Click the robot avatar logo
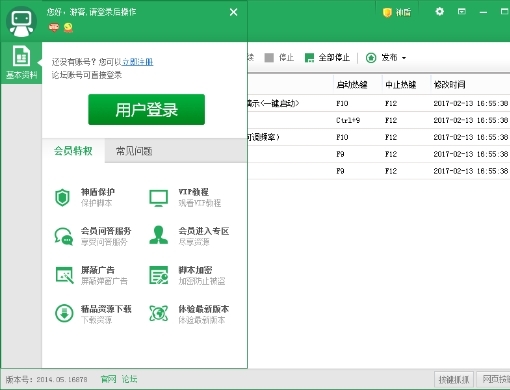Viewport: 510px width, 390px height. [x=21, y=21]
